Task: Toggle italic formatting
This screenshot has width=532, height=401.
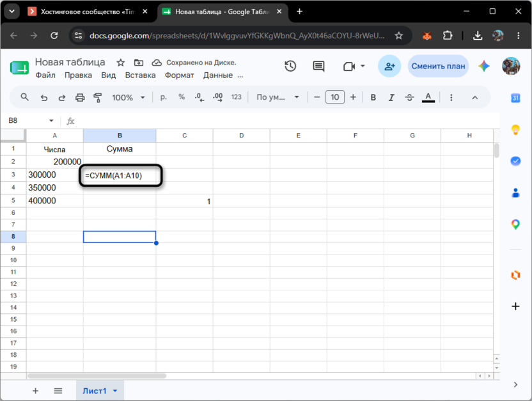Action: pyautogui.click(x=391, y=98)
